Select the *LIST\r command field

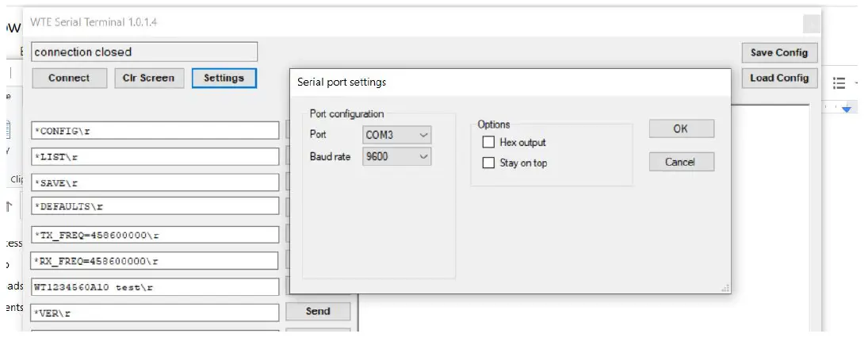(x=155, y=157)
